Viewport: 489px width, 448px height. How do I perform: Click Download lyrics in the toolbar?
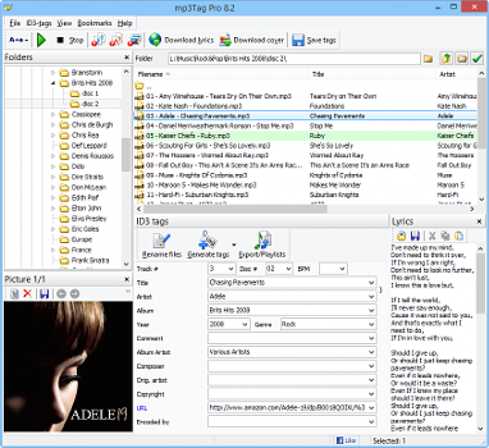(172, 40)
